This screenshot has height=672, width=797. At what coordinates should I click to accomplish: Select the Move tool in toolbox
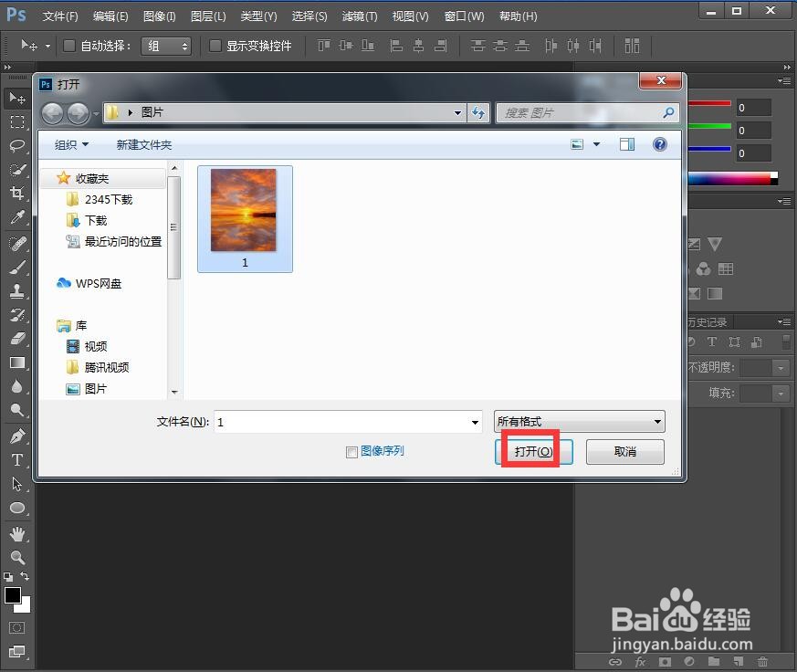[16, 98]
